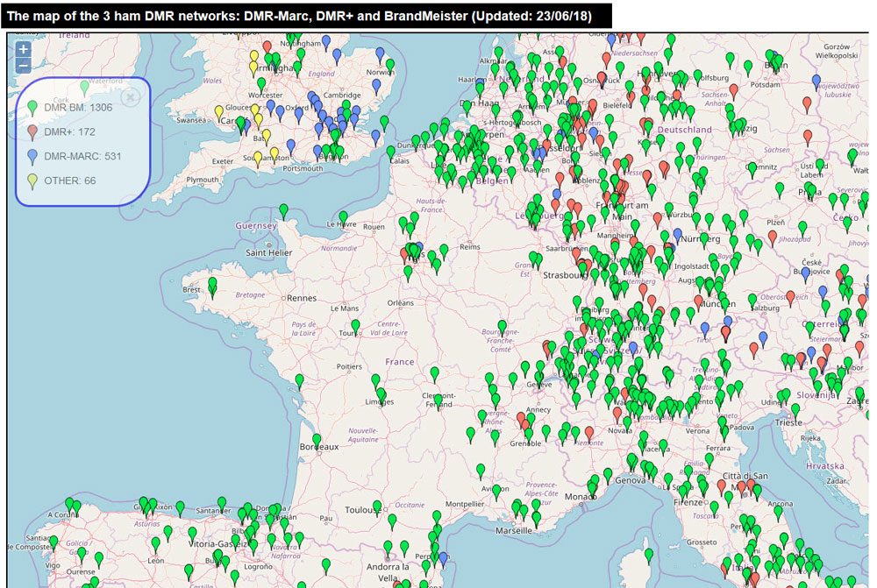
Task: Click the yellow OTHER legend marker
Action: (32, 181)
